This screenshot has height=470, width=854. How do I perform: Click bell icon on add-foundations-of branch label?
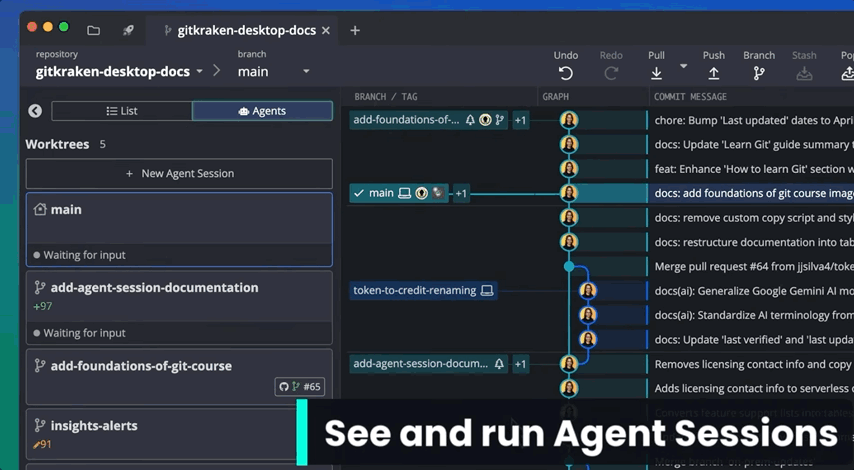point(470,120)
